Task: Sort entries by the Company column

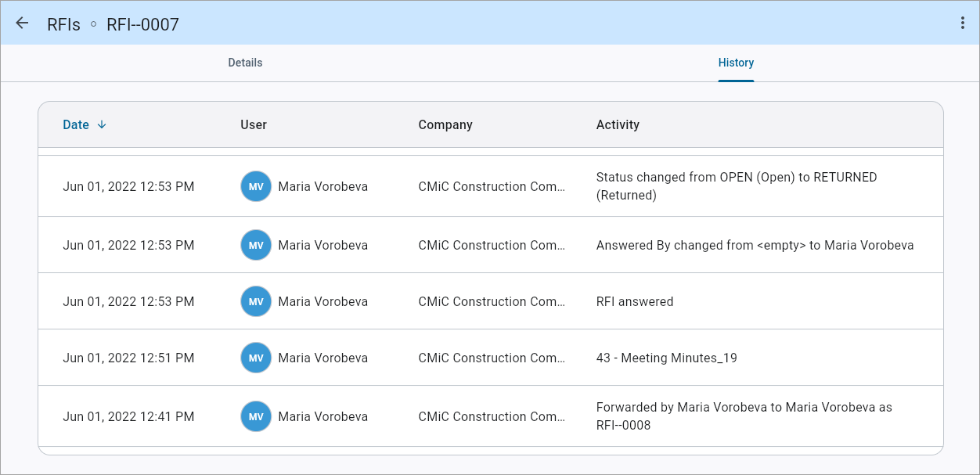Action: (x=445, y=124)
